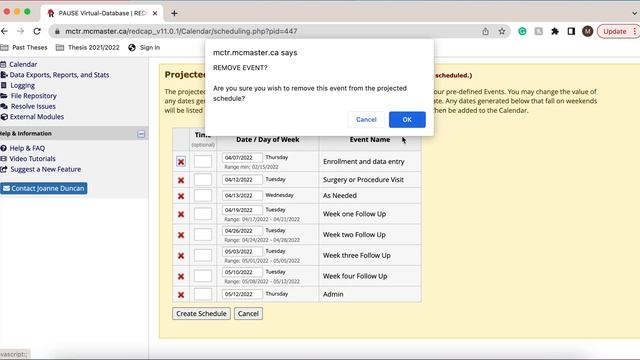Remove the Week one Follow Up event
640x360 pixels.
(181, 214)
